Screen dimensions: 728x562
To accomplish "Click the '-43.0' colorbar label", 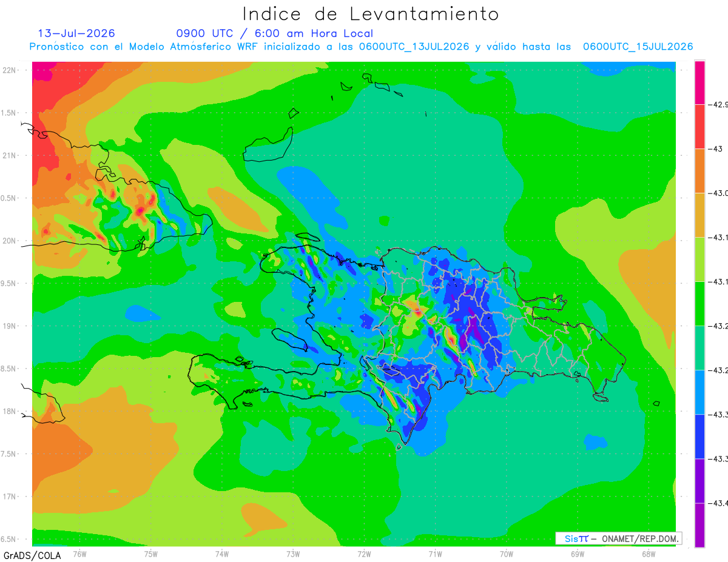I will (x=719, y=193).
